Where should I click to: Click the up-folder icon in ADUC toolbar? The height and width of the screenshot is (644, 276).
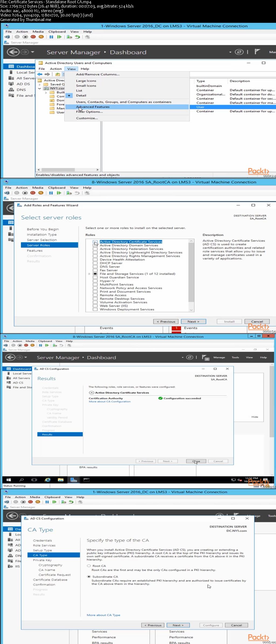click(58, 74)
